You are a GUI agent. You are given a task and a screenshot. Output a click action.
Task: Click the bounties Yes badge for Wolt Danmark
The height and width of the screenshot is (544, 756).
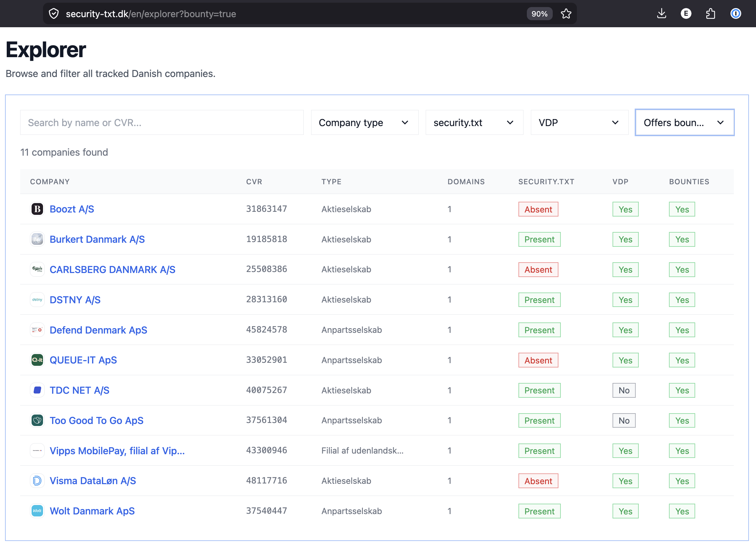coord(682,511)
